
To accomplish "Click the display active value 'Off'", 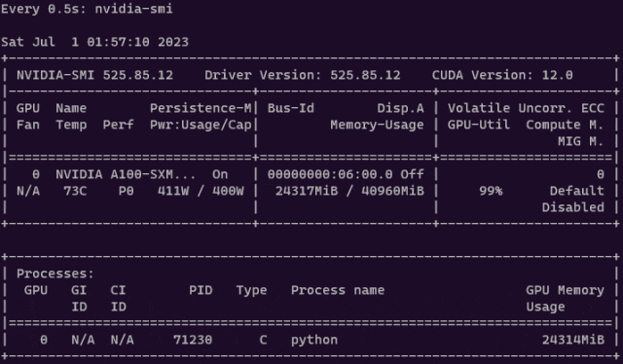I will 412,174.
